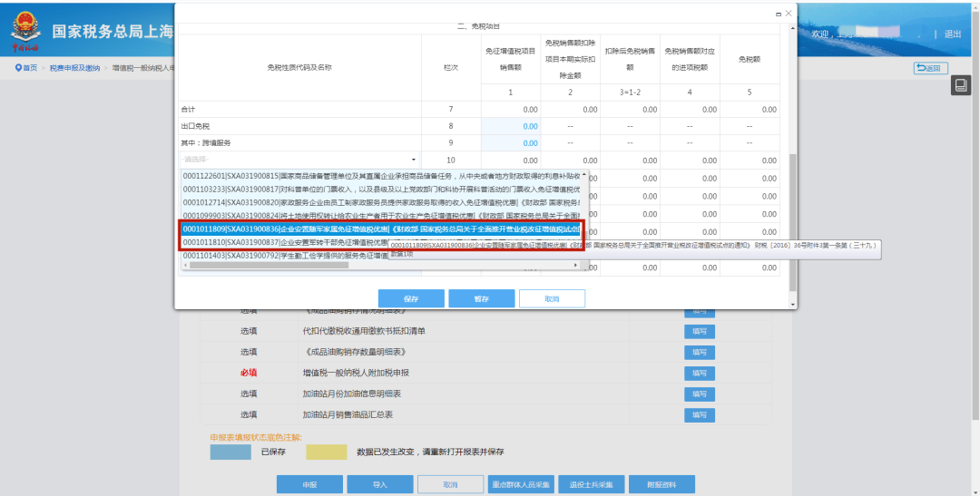Open the 请选择 dropdown in row 10
This screenshot has height=496, width=980.
pos(300,160)
